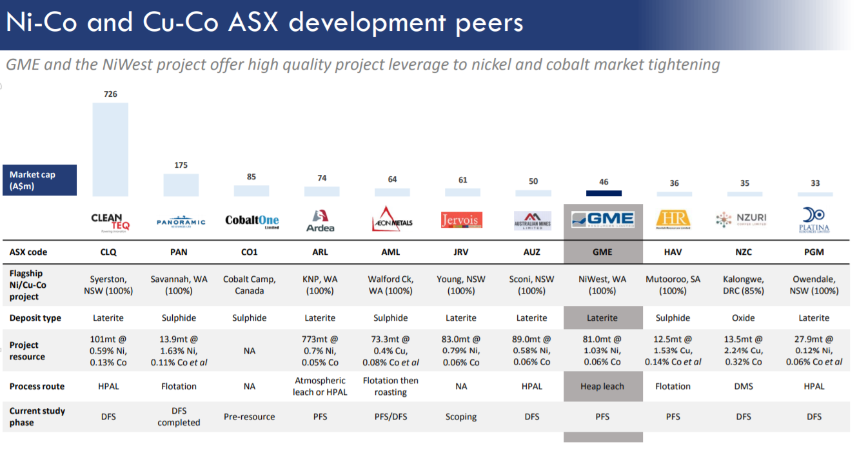Viewport: 868px width, 453px height.
Task: Click the highlighted ASX code cell 'GME'
Action: coord(602,252)
